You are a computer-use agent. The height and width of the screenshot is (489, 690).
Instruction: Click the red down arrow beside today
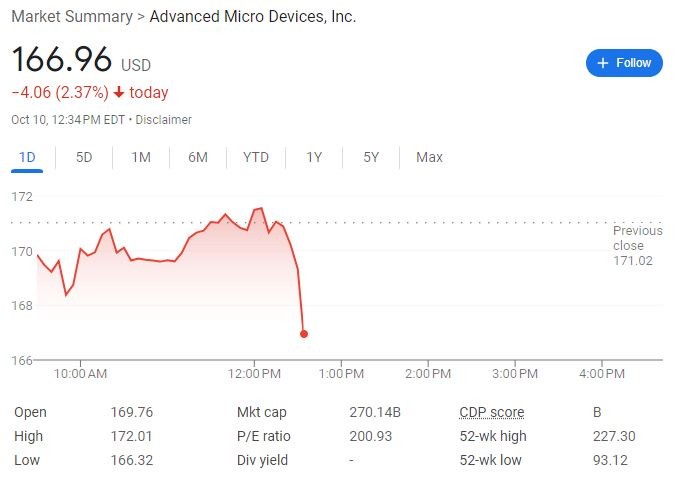(119, 93)
